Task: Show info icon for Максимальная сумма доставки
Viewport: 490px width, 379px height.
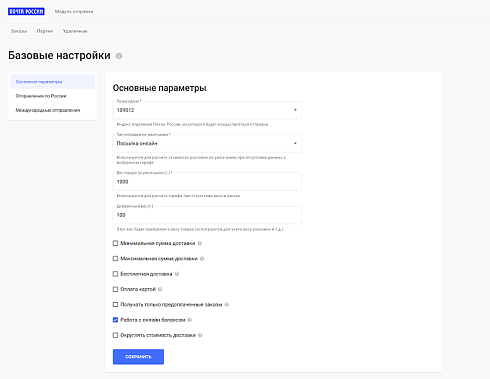Action: coord(202,259)
